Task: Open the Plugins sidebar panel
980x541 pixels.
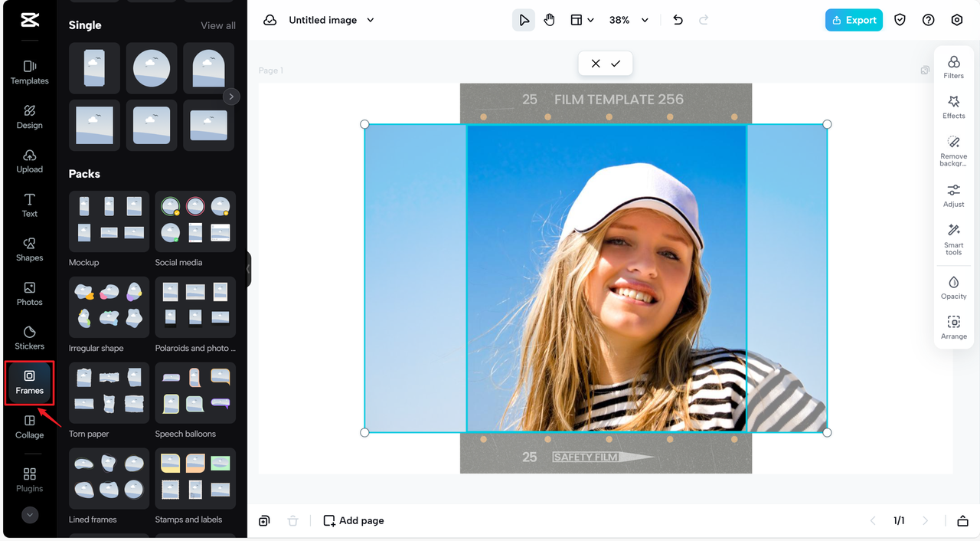Action: tap(30, 480)
